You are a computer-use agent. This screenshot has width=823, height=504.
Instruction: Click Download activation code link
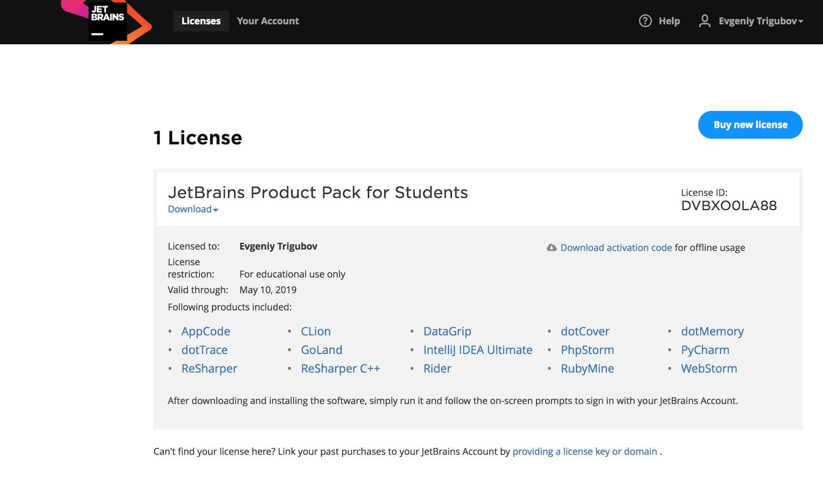(616, 247)
